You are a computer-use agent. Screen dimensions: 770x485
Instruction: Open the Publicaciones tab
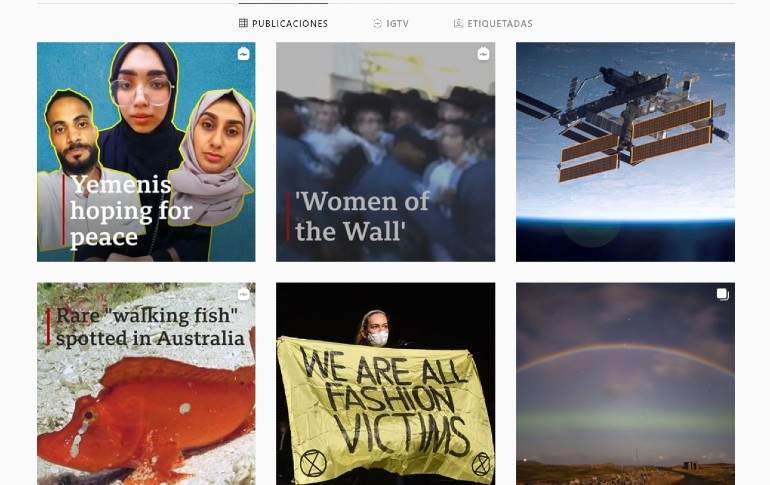[x=283, y=23]
